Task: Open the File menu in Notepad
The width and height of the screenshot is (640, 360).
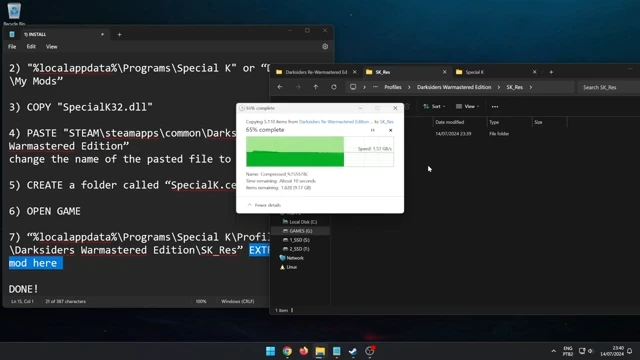Action: tap(12, 47)
